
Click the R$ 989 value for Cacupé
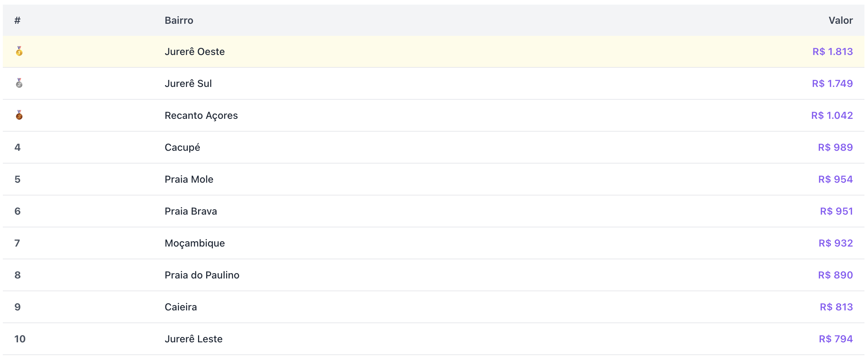(x=835, y=148)
